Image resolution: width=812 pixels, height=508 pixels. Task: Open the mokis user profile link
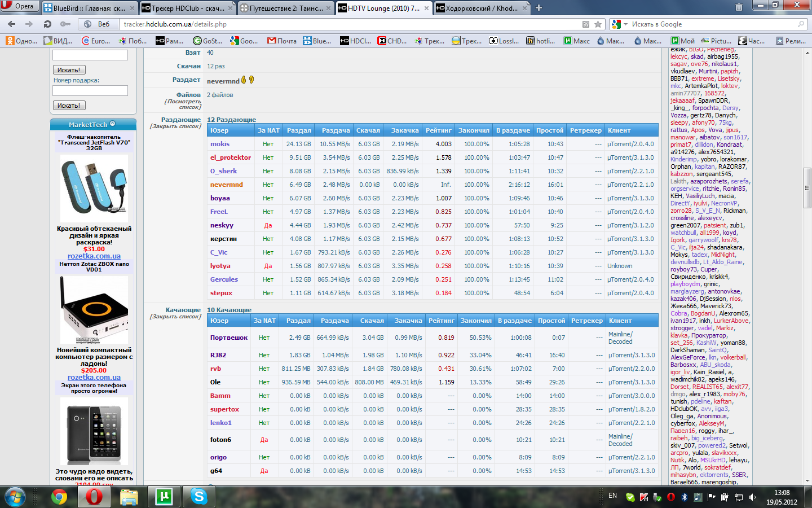click(x=220, y=144)
